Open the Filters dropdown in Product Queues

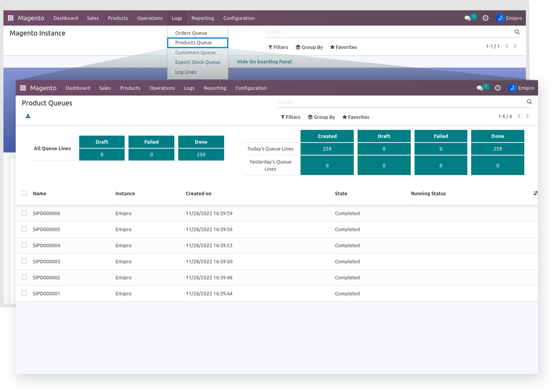[290, 117]
